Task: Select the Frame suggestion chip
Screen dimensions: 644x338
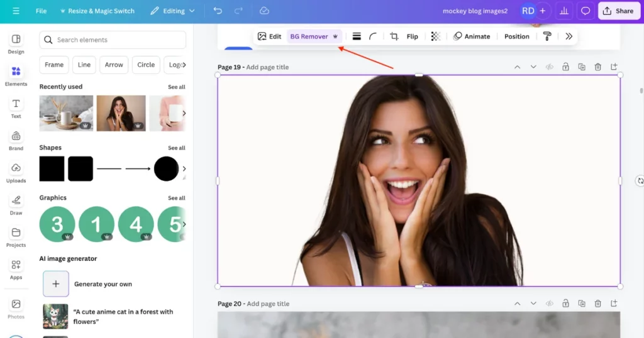Action: (x=54, y=65)
